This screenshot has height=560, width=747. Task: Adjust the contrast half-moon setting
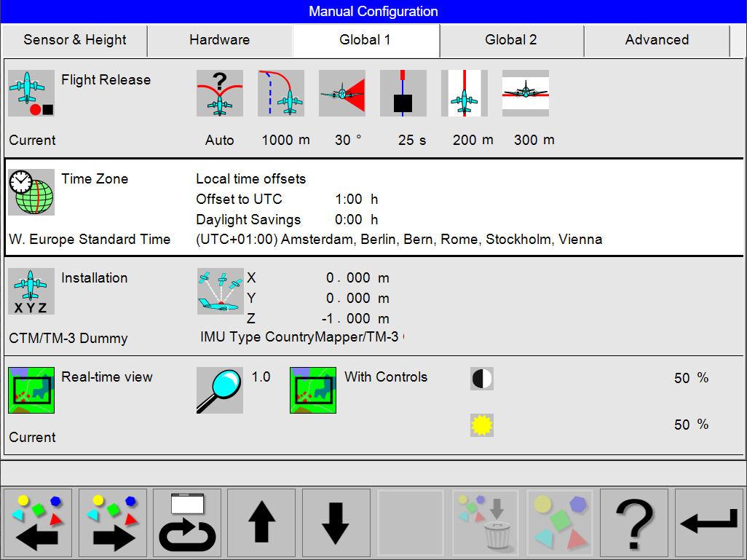481,378
